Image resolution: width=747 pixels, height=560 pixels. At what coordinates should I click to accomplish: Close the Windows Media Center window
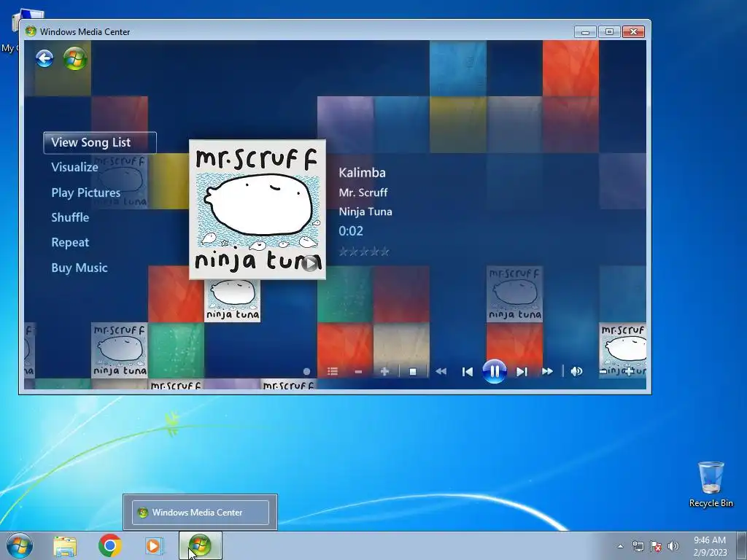(x=633, y=32)
